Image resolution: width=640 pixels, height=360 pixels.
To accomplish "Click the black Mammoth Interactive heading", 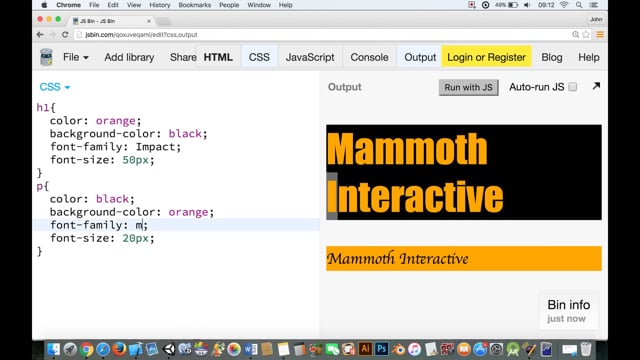I will [464, 172].
